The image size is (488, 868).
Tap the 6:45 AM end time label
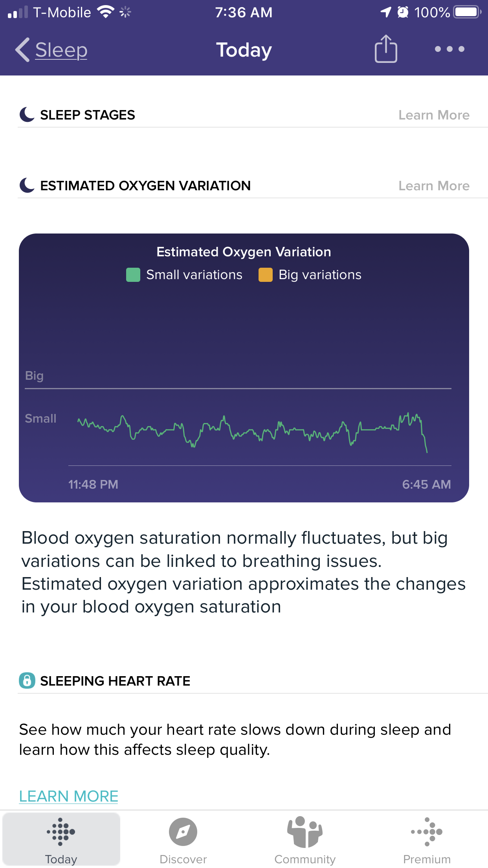coord(426,484)
